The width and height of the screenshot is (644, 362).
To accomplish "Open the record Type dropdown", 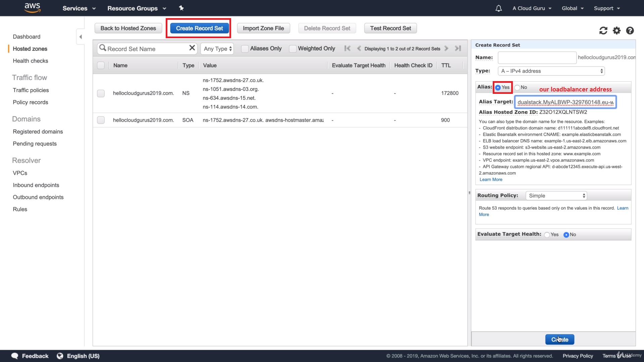I will pyautogui.click(x=552, y=71).
